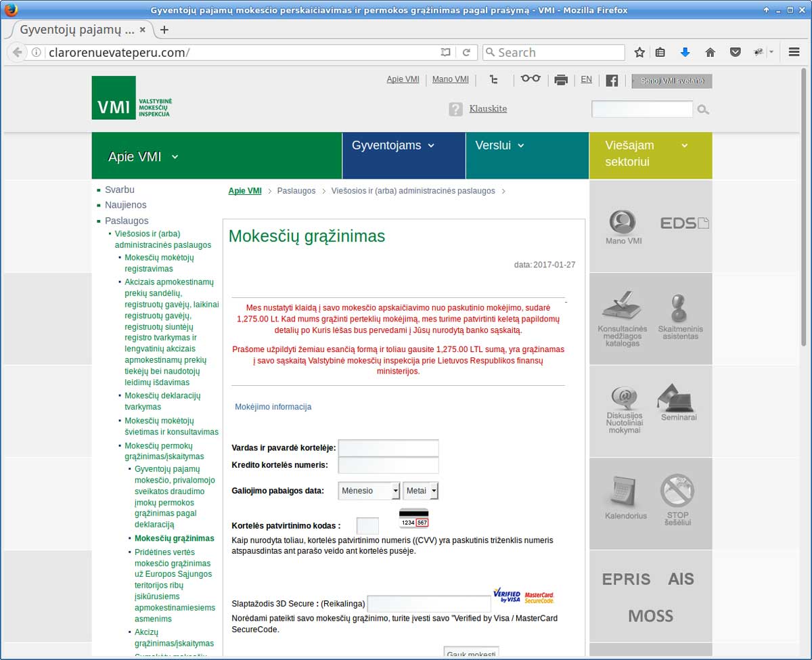Open the sitemap tree icon in header
The width and height of the screenshot is (812, 660).
(x=494, y=80)
